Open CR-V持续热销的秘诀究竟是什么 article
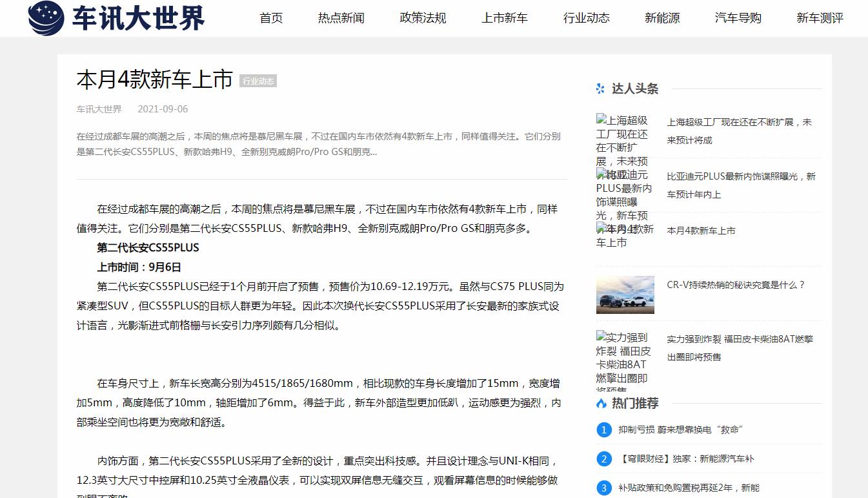The image size is (868, 498). click(x=736, y=285)
